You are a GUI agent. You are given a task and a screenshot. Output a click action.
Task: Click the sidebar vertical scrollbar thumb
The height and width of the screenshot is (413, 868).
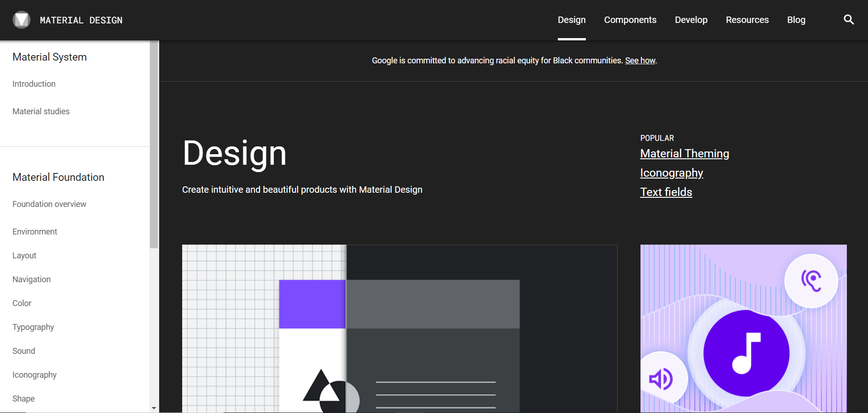(x=154, y=145)
